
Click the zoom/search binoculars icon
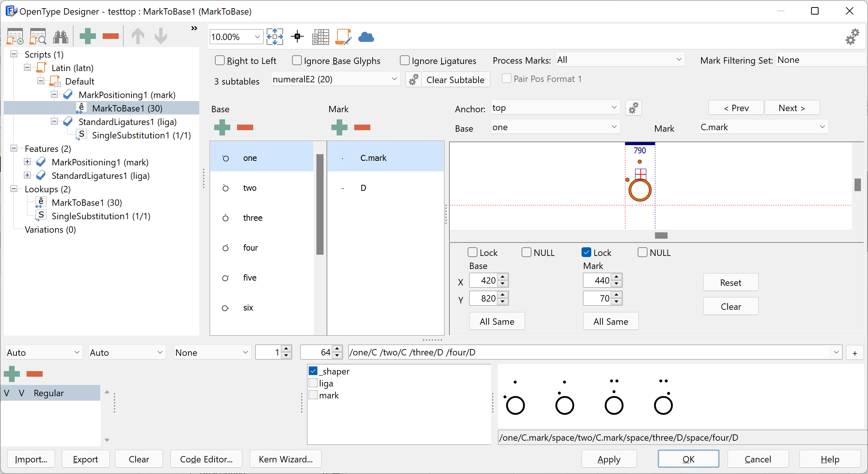(x=62, y=36)
